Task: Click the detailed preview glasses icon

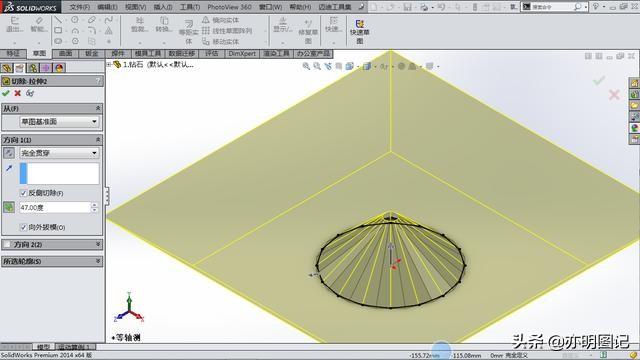Action: point(30,93)
